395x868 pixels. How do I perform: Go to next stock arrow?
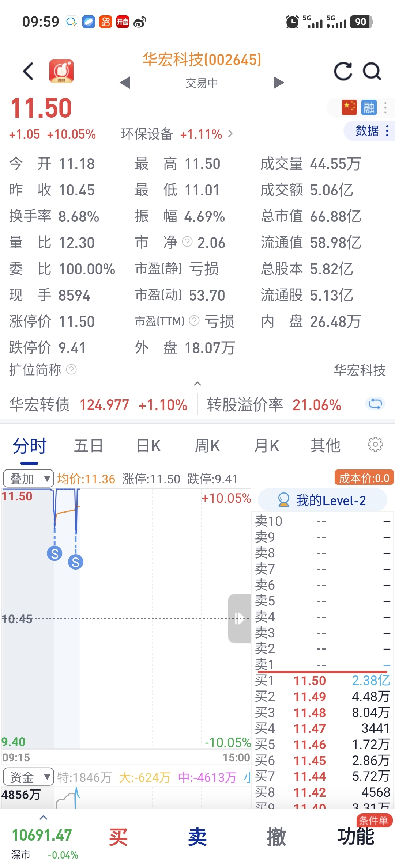(x=279, y=83)
